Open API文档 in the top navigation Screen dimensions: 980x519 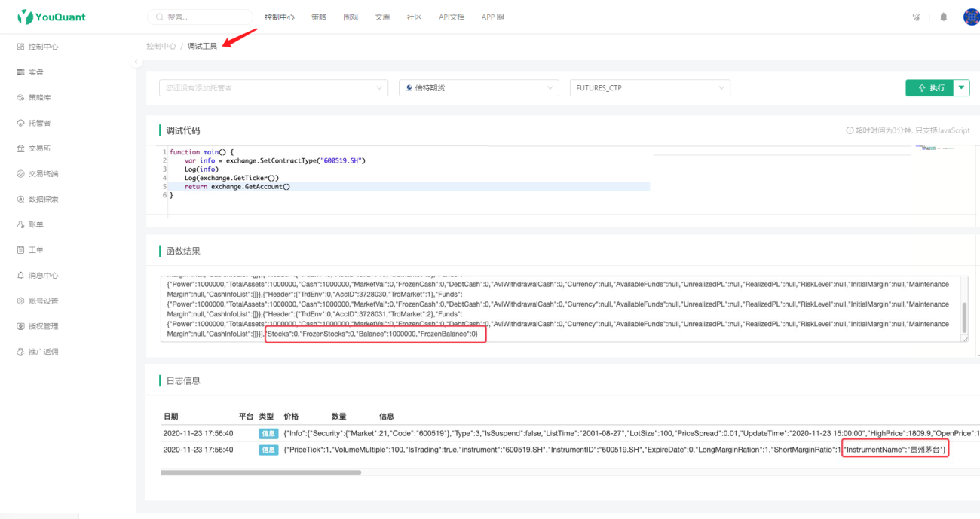452,17
